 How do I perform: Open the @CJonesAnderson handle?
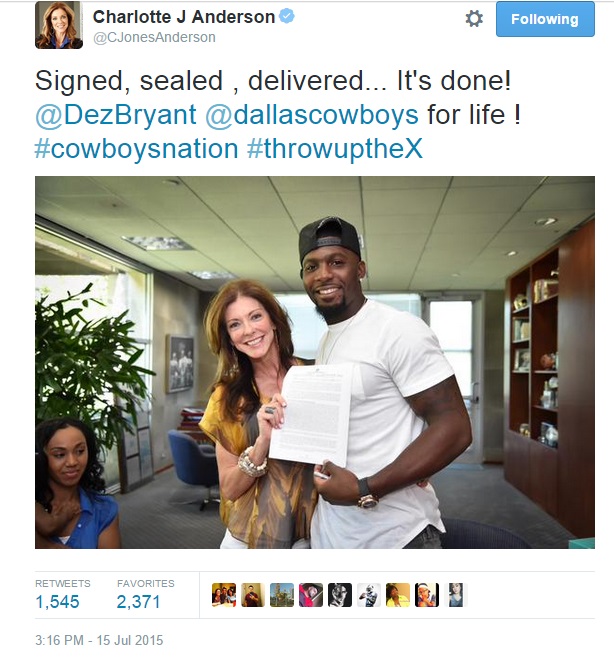[154, 37]
